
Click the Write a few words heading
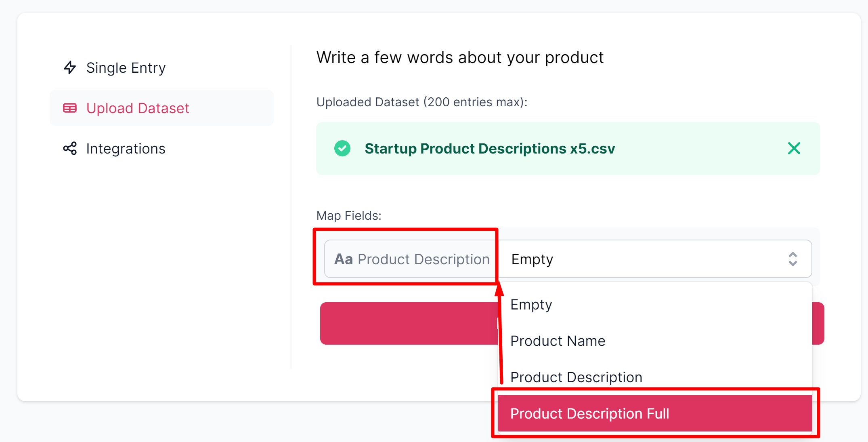coord(460,58)
